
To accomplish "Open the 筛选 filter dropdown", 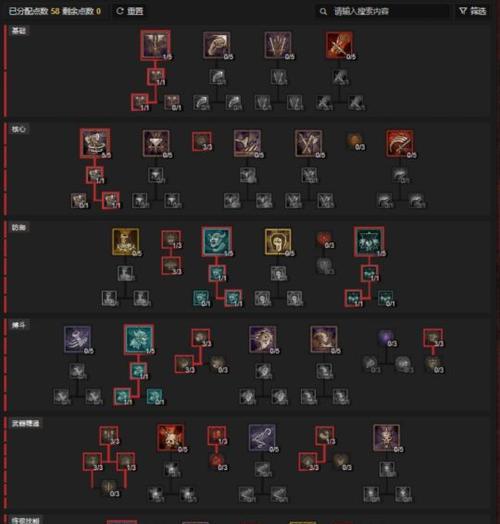I will [x=473, y=11].
